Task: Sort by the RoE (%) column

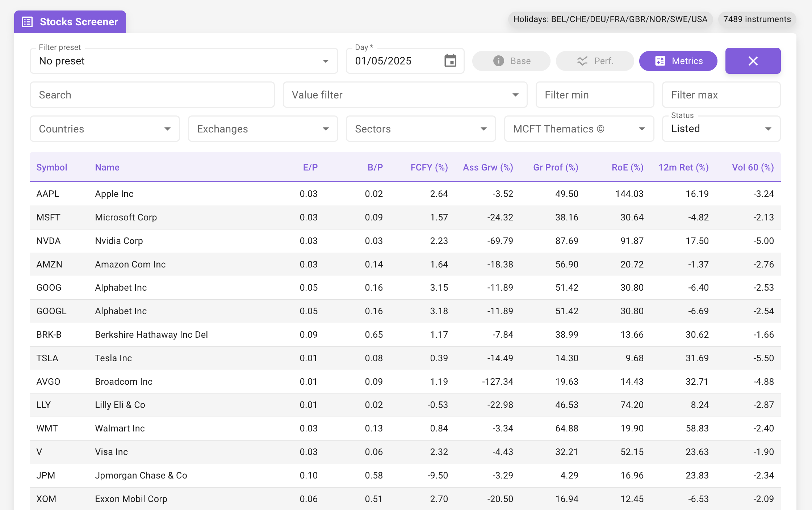Action: pyautogui.click(x=627, y=167)
